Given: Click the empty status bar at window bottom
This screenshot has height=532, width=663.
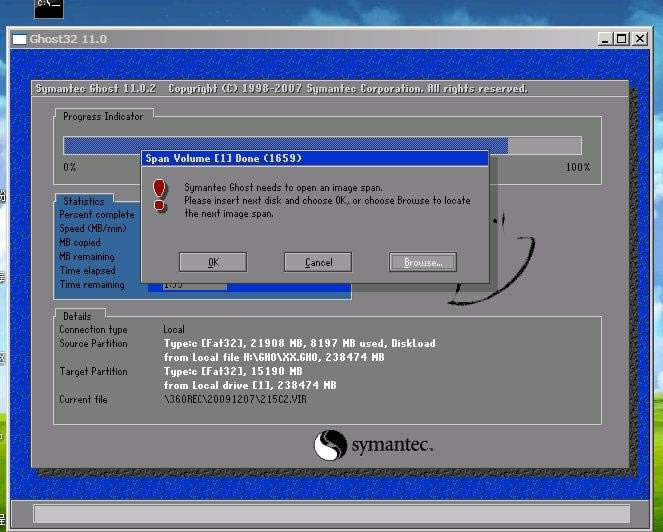Looking at the screenshot, I should [x=330, y=514].
